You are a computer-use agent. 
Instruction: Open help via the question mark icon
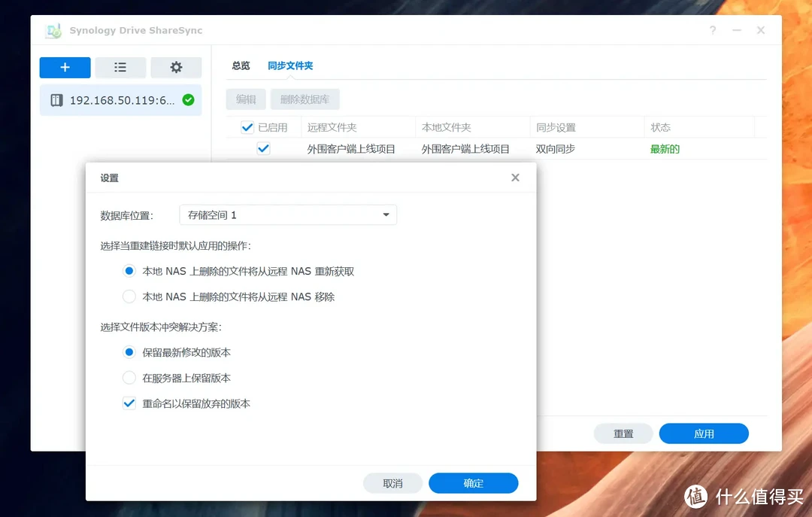click(712, 30)
